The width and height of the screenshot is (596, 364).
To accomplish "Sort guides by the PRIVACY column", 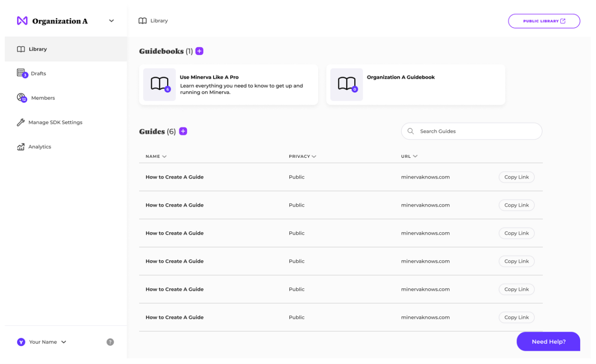I will click(302, 156).
